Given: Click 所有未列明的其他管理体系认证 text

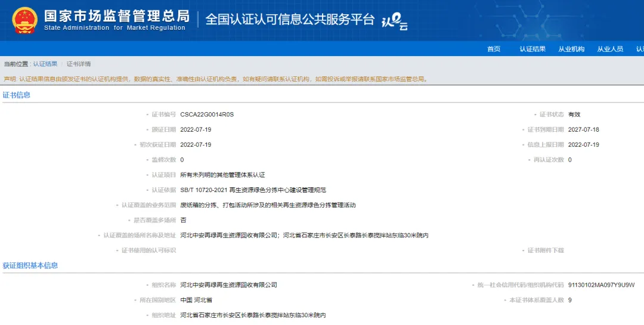Looking at the screenshot, I should click(x=222, y=175).
